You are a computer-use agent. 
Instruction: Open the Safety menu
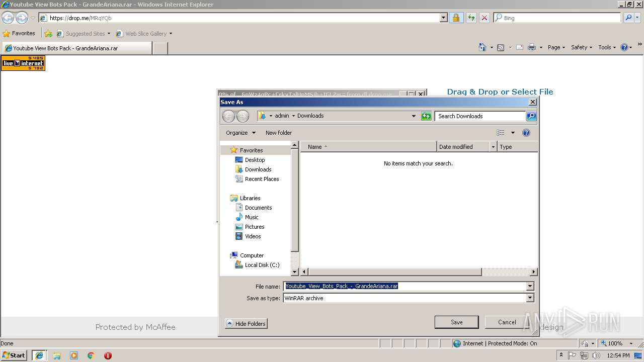tap(582, 47)
